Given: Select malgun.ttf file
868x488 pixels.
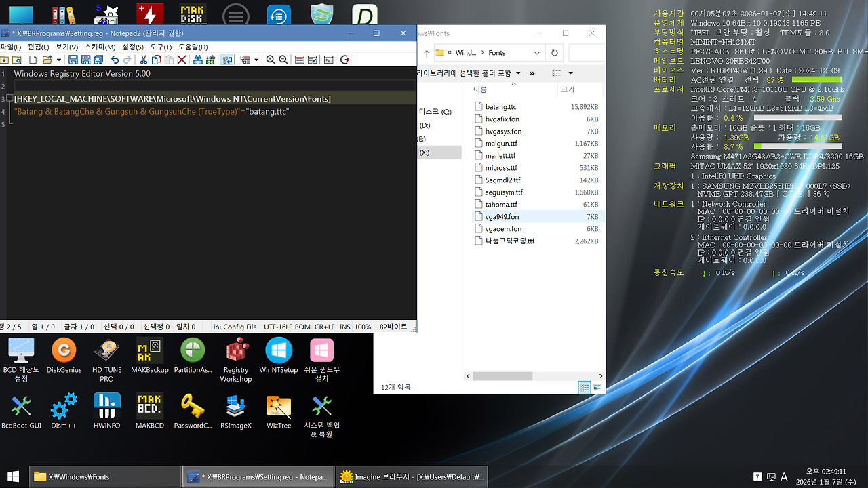Looking at the screenshot, I should [x=501, y=144].
